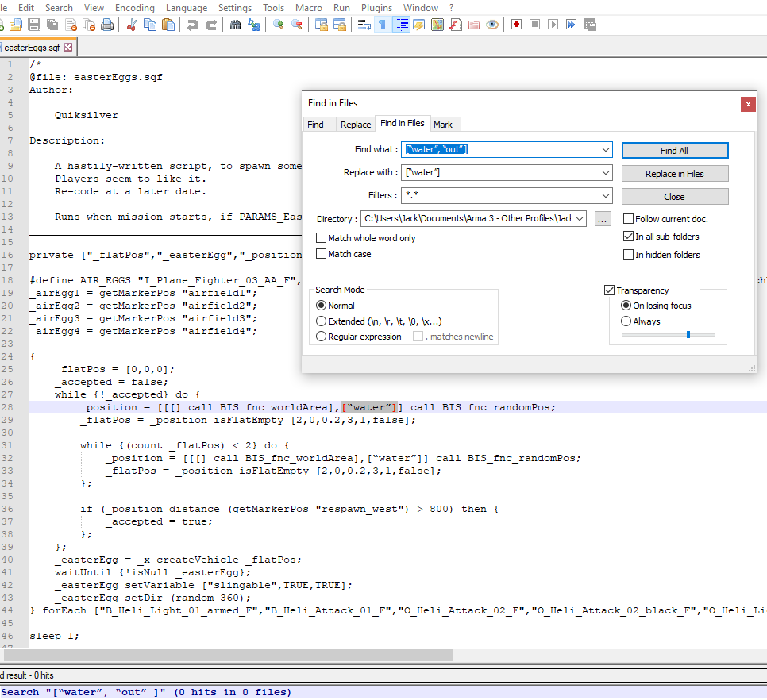The height and width of the screenshot is (700, 767).
Task: Click the Save file toolbar icon
Action: pyautogui.click(x=34, y=25)
